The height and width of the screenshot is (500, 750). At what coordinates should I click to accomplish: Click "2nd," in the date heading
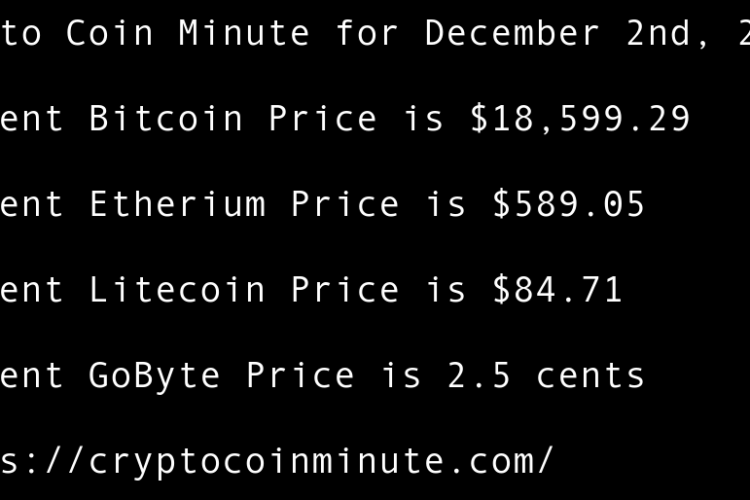(x=658, y=33)
